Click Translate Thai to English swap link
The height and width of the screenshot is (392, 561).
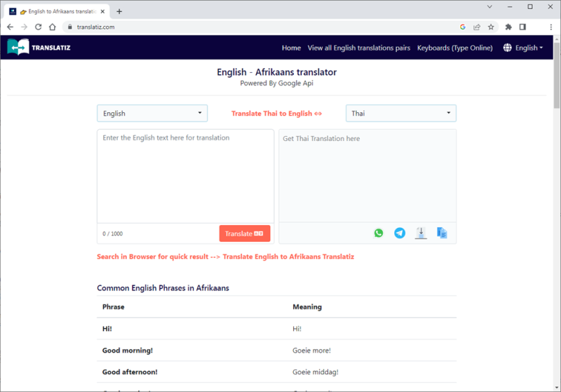276,114
